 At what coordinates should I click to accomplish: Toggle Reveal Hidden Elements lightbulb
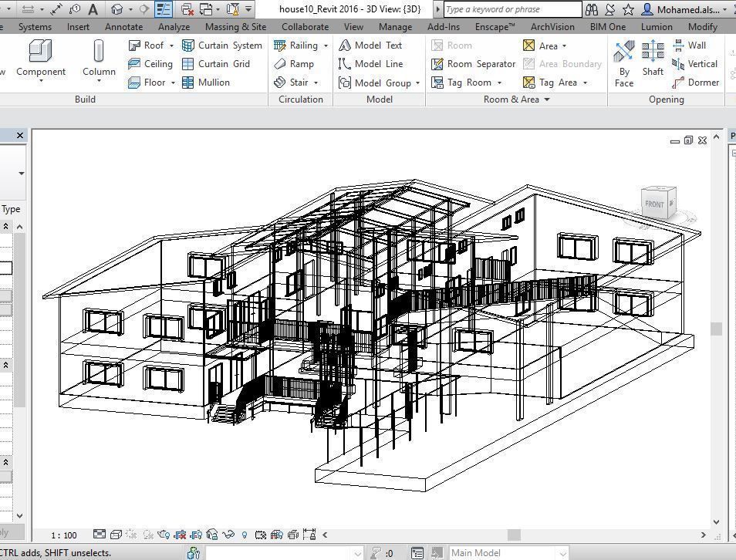[244, 535]
